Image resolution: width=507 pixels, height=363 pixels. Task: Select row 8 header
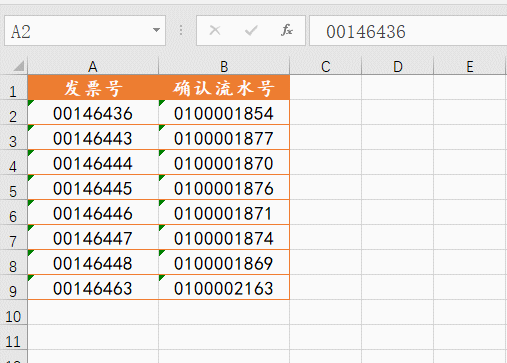point(13,263)
